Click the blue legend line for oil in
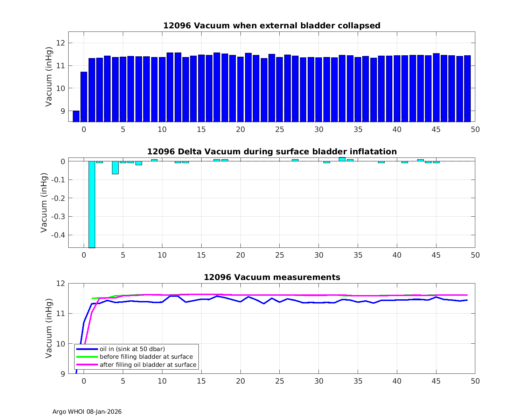The height and width of the screenshot is (420, 525). [x=87, y=349]
